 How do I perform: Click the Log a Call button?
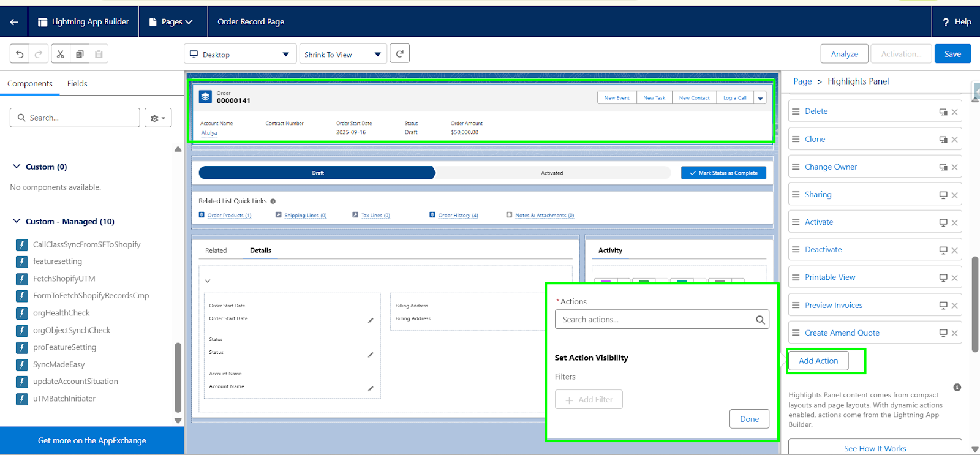coord(735,98)
